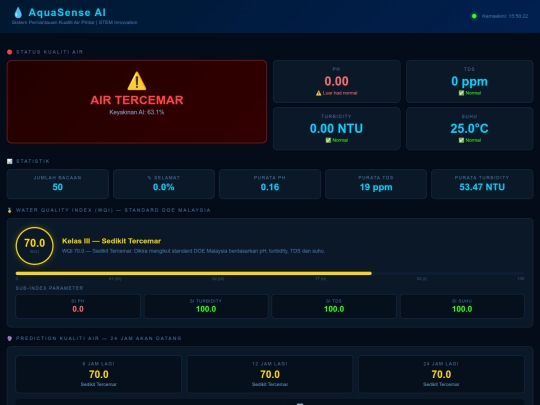The image size is (540, 405).
Task: Open the TDS reading card showing 0 ppm
Action: (469, 82)
